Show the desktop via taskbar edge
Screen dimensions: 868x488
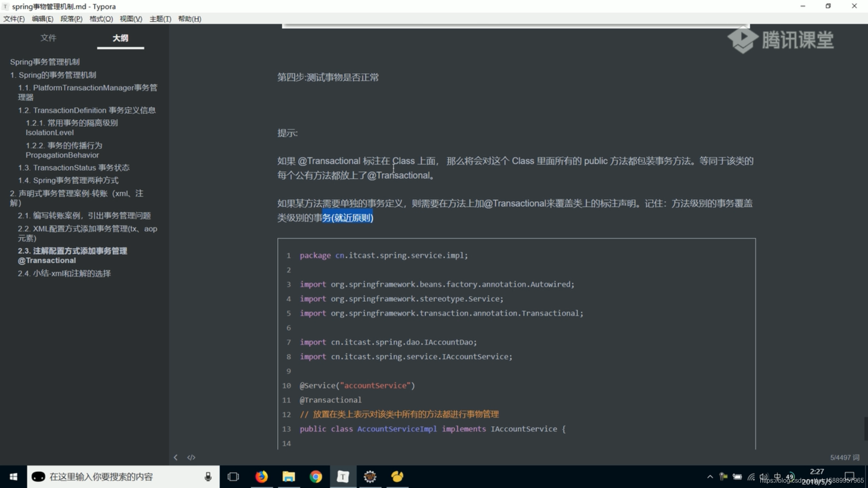click(x=866, y=477)
